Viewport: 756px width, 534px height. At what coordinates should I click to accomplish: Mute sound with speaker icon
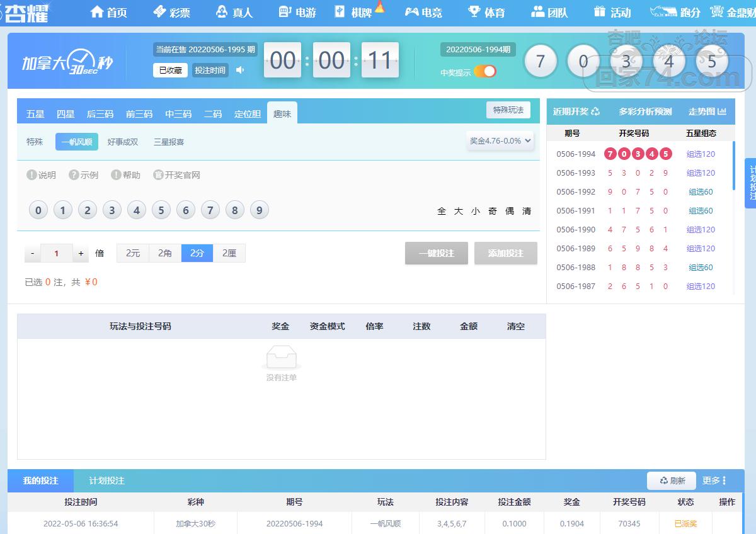coord(240,70)
